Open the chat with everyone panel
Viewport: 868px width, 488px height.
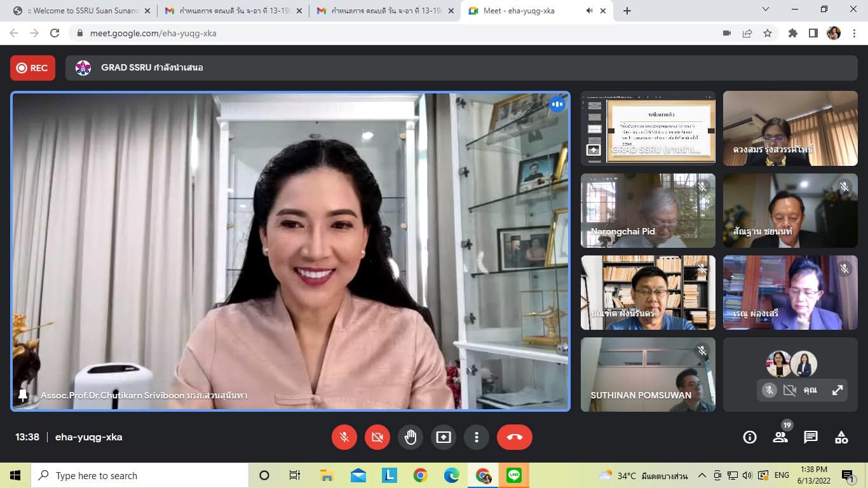(811, 437)
